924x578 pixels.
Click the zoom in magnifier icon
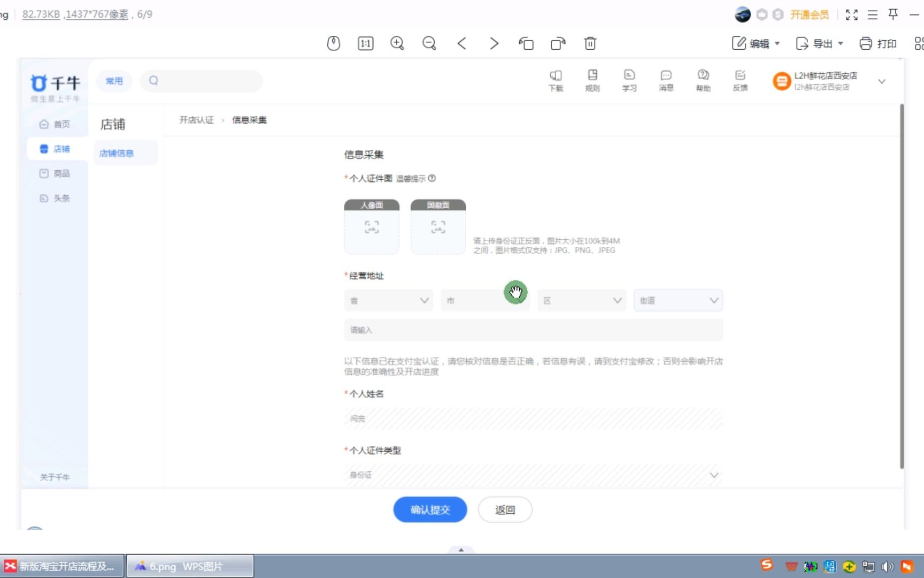click(397, 43)
